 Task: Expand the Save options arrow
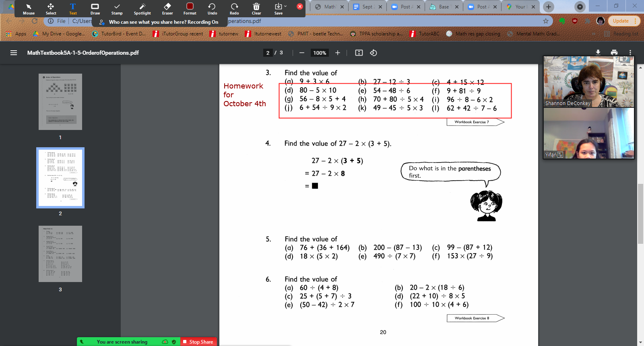click(x=285, y=6)
